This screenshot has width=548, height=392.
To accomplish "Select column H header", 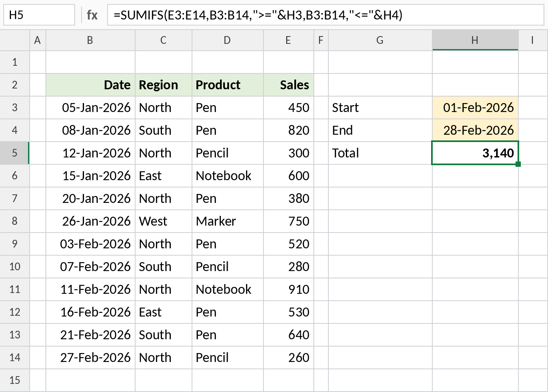I will tap(475, 40).
